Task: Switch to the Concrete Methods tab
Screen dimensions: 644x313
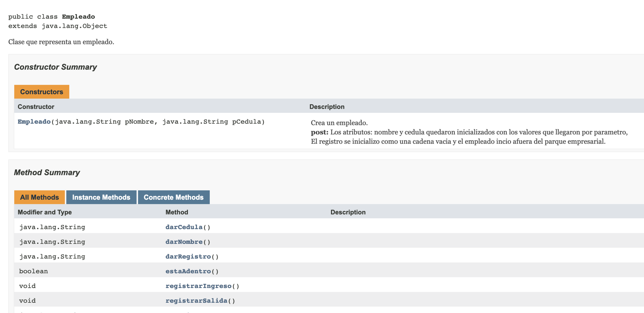Action: point(173,197)
